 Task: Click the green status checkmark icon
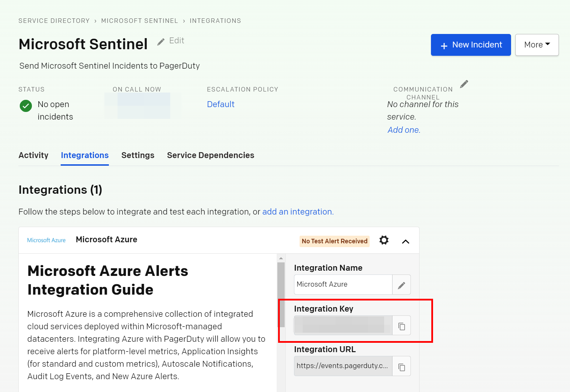coord(26,106)
